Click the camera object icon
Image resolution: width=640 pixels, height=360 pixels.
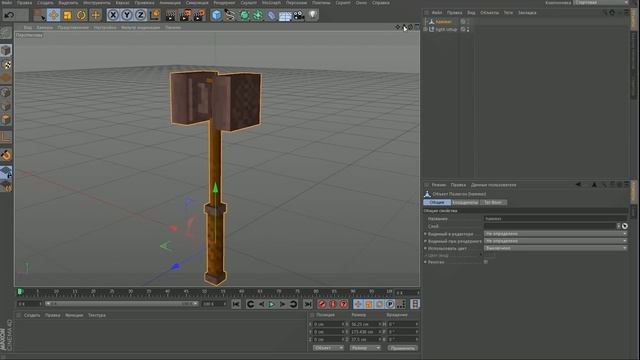click(x=299, y=15)
